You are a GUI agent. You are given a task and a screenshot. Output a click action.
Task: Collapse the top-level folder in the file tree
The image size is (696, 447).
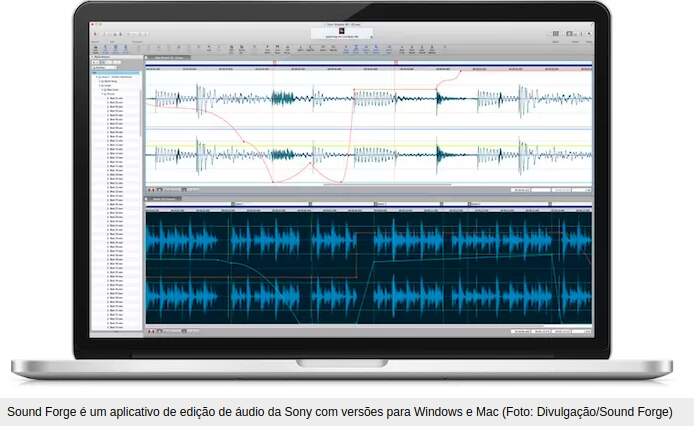click(95, 76)
